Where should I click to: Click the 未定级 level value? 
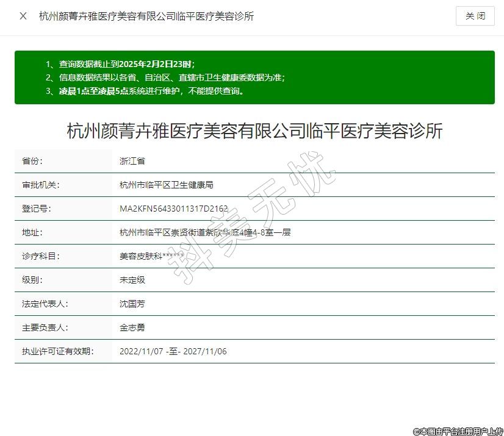132,280
